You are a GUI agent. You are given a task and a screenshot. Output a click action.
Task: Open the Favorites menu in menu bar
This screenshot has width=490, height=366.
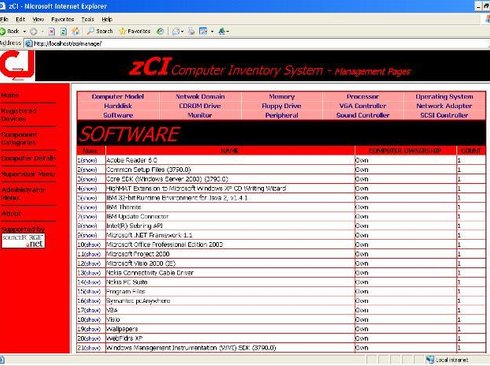63,19
